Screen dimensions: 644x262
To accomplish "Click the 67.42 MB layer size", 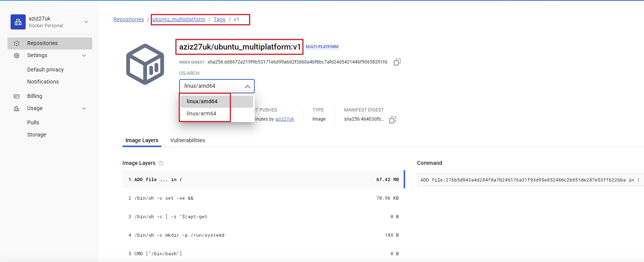I will pyautogui.click(x=387, y=180).
